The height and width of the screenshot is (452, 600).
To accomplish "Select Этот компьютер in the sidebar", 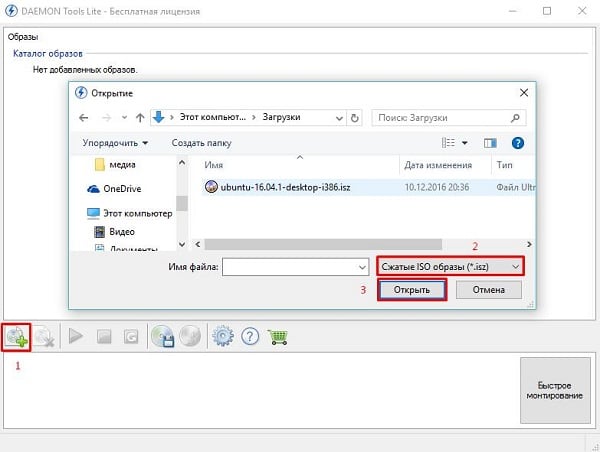I will pyautogui.click(x=138, y=213).
